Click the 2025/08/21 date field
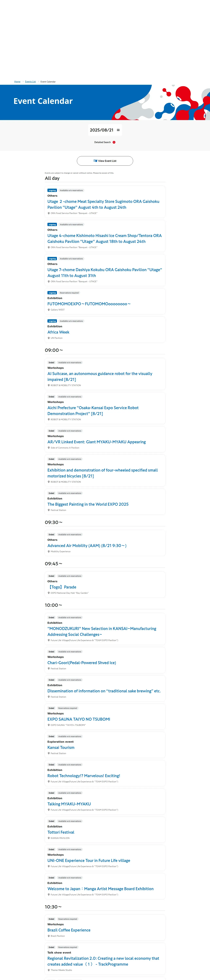The height and width of the screenshot is (980, 210). [101, 130]
